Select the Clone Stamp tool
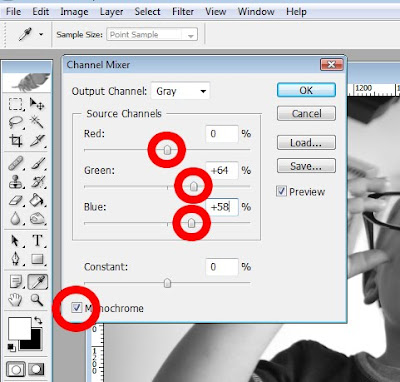The image size is (400, 382). point(15,181)
